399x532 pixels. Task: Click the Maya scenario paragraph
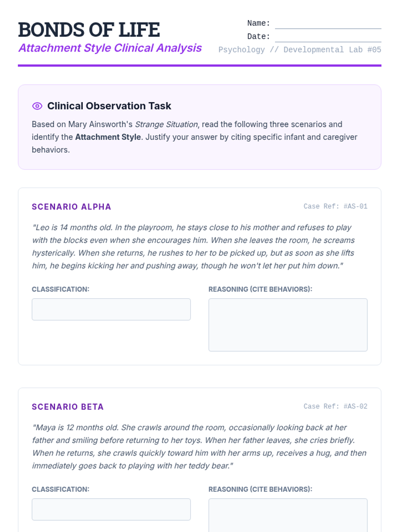tap(199, 447)
